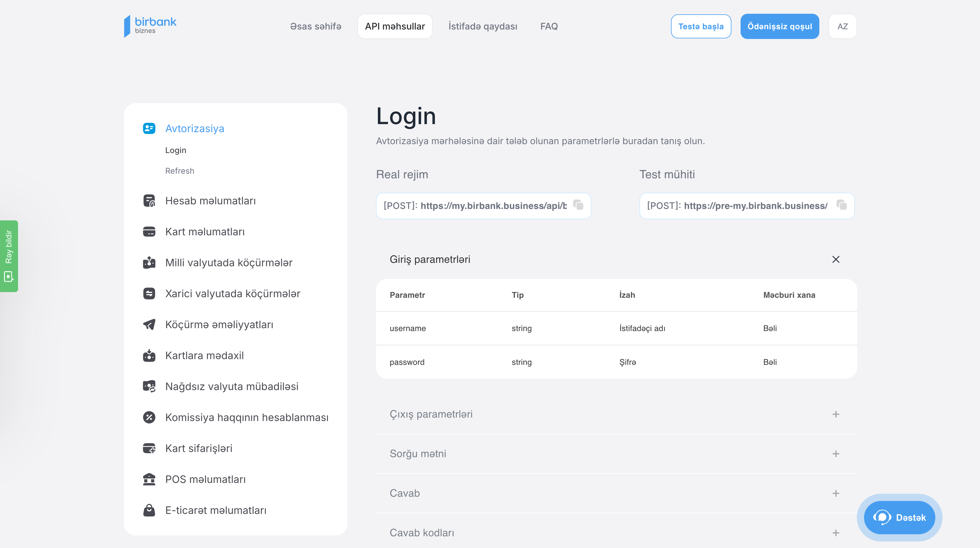Open the Dəstək support chat
The height and width of the screenshot is (548, 980).
[x=899, y=518]
